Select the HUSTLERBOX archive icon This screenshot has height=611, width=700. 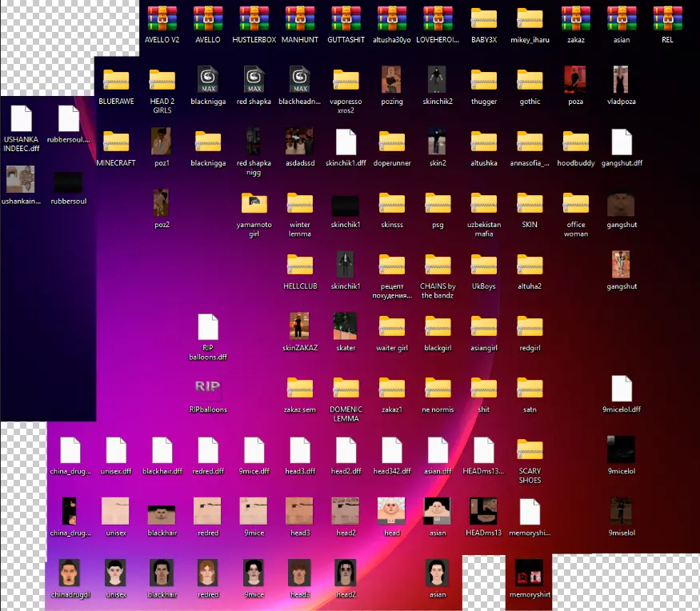(254, 18)
